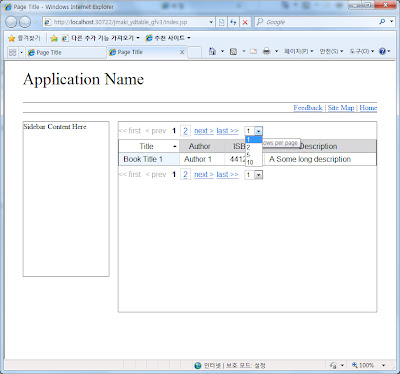Open the Safety menu in command bar
The width and height of the screenshot is (400, 374).
(x=331, y=51)
